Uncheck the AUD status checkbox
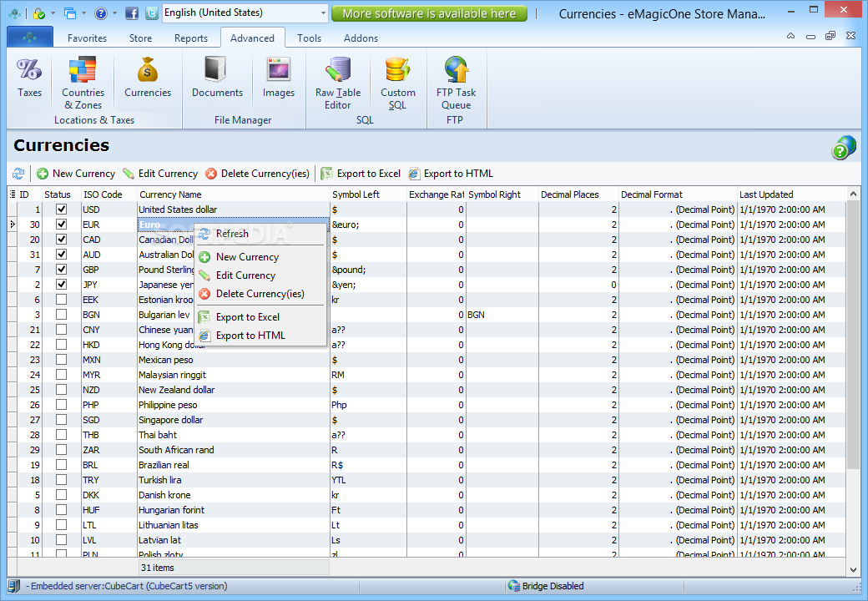868x601 pixels. click(x=62, y=254)
